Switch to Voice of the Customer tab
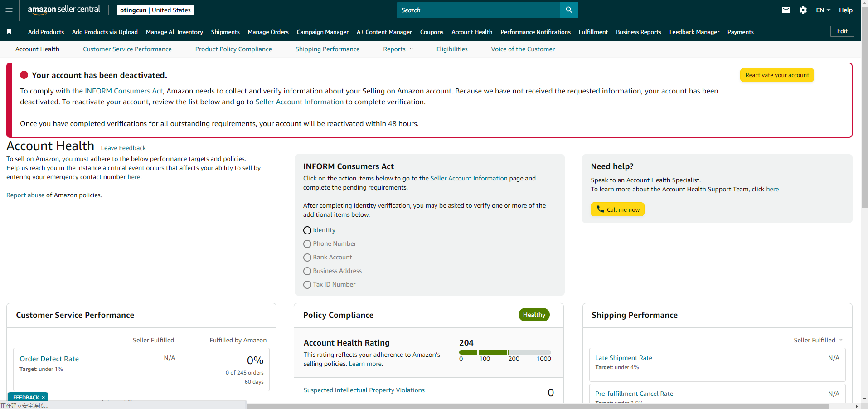This screenshot has height=409, width=868. coord(523,49)
